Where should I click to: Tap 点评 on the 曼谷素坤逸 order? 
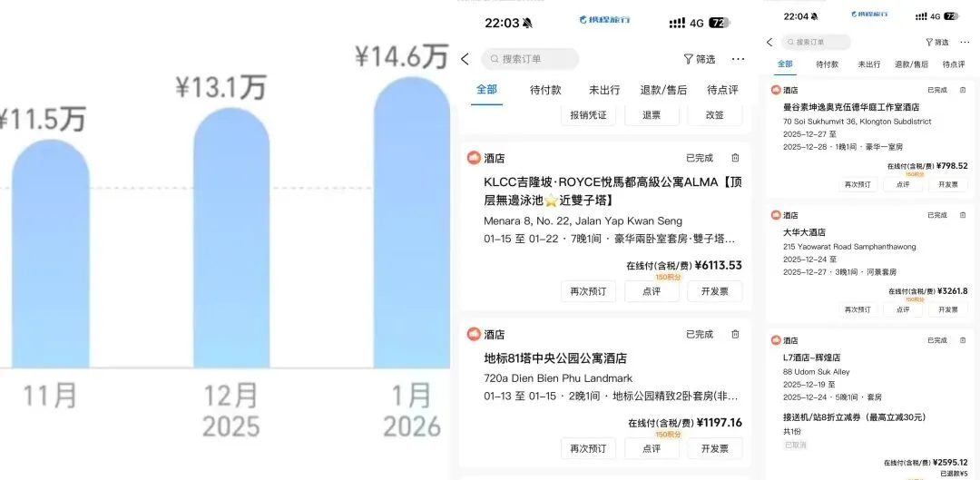click(903, 184)
